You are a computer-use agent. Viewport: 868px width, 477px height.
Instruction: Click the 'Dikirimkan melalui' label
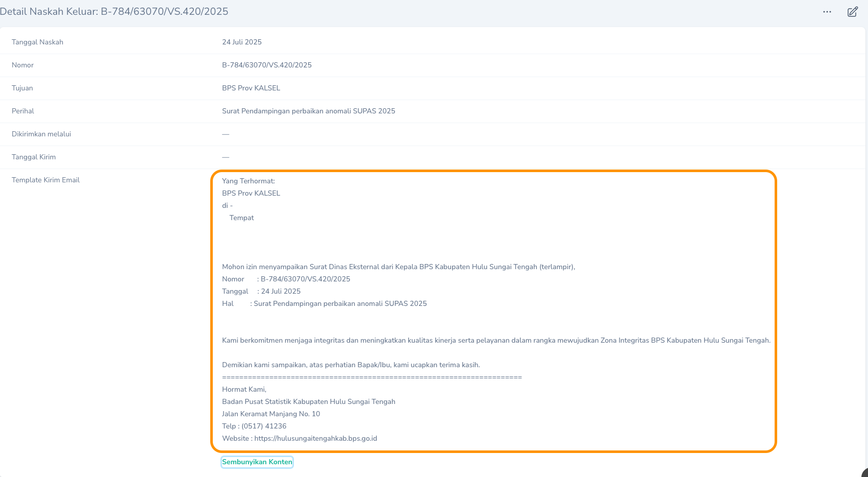[41, 134]
